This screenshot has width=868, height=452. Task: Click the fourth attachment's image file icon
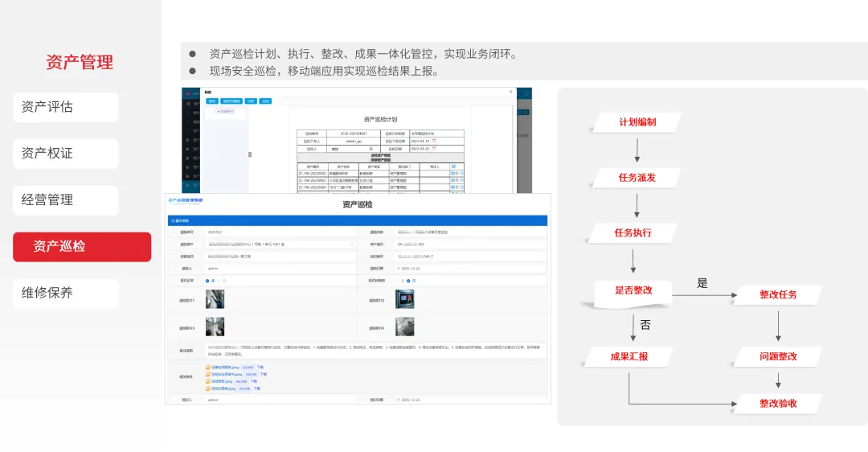click(208, 388)
